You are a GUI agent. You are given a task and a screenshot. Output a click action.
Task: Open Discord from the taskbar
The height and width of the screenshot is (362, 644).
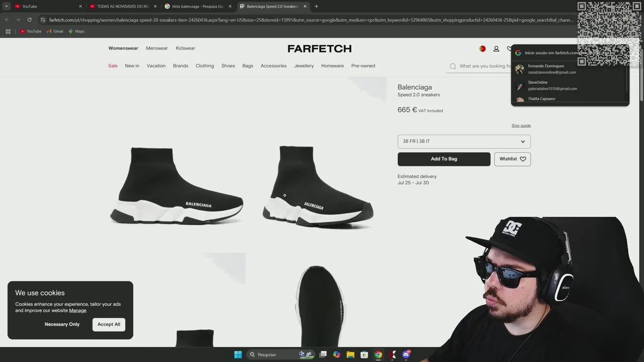407,354
